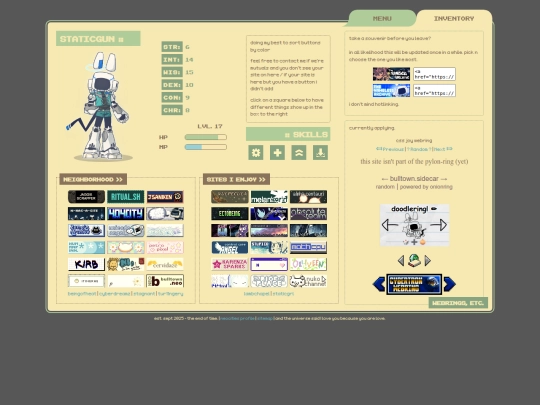Click the cozy webring Next link
The image size is (540, 405).
click(443, 149)
